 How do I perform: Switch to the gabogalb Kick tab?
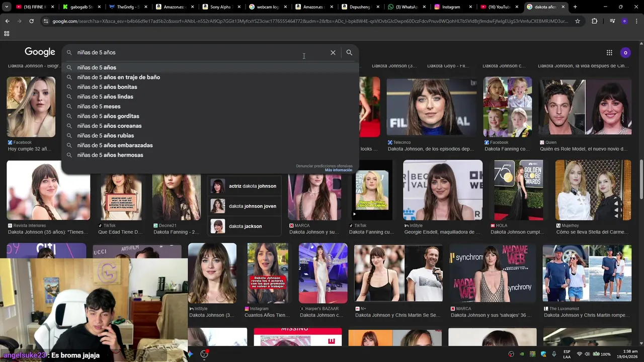[x=81, y=7]
